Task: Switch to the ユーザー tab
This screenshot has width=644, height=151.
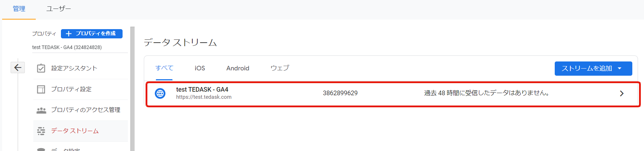Action: (58, 9)
